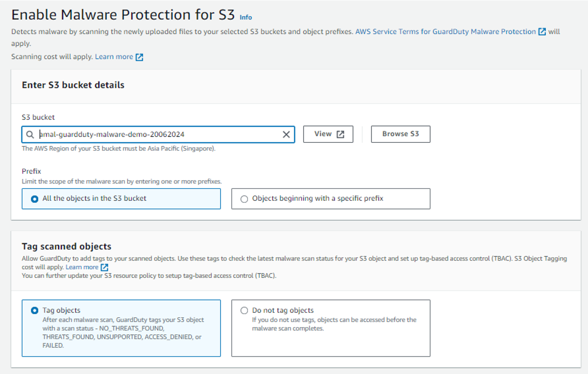Click the Browse S3 button
588x374 pixels.
tap(400, 134)
